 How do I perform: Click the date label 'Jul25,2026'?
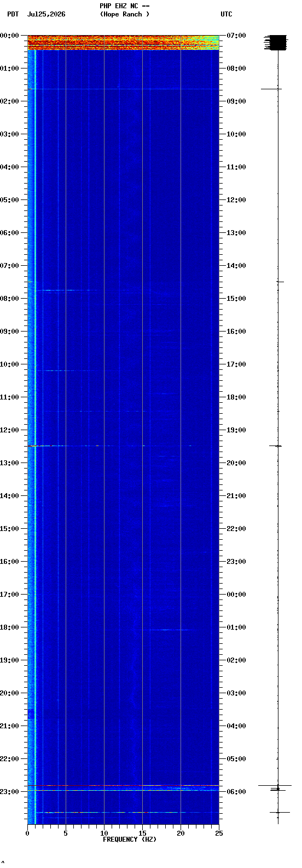point(46,14)
